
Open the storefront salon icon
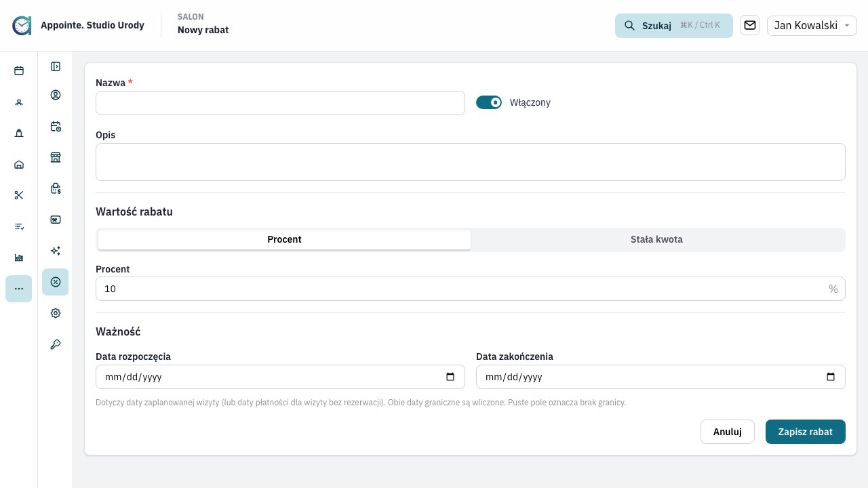point(56,157)
